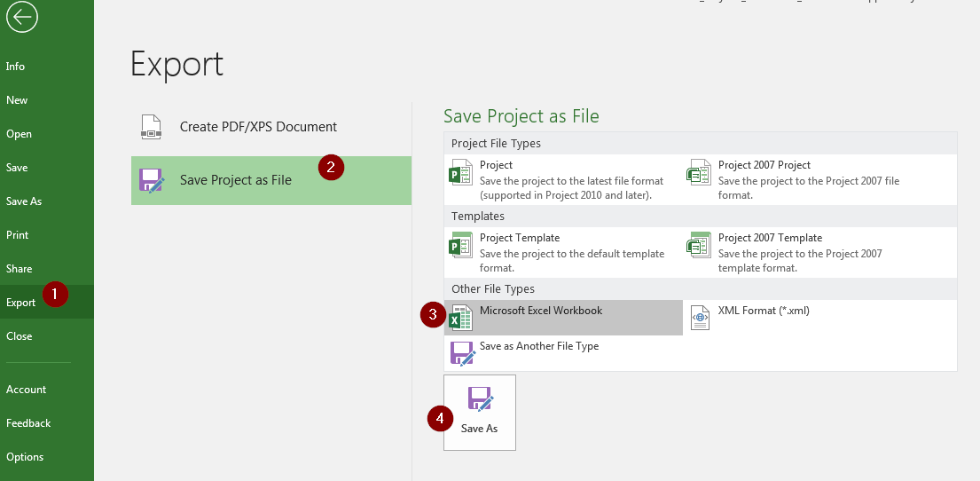The height and width of the screenshot is (481, 980).
Task: Click the floppy icon in Save As button
Action: tap(481, 399)
